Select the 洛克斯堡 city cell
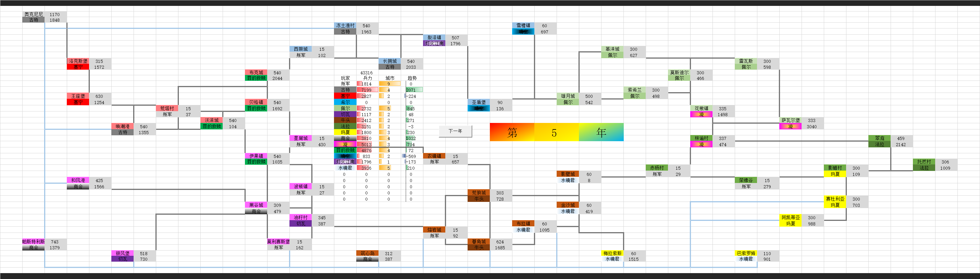The image size is (980, 279). [x=78, y=61]
